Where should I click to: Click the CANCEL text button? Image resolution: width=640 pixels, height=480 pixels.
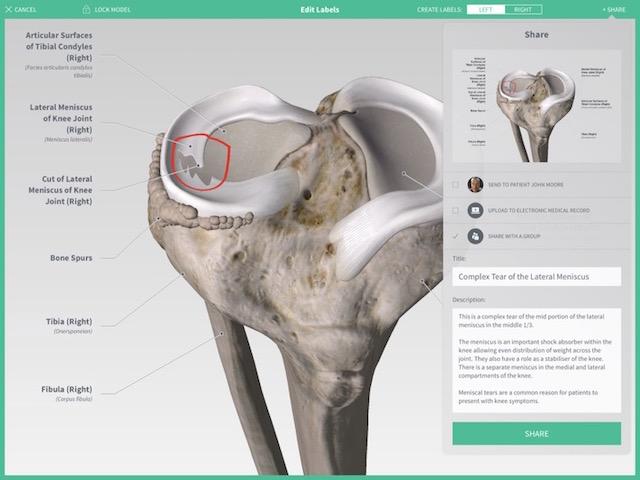pyautogui.click(x=25, y=9)
